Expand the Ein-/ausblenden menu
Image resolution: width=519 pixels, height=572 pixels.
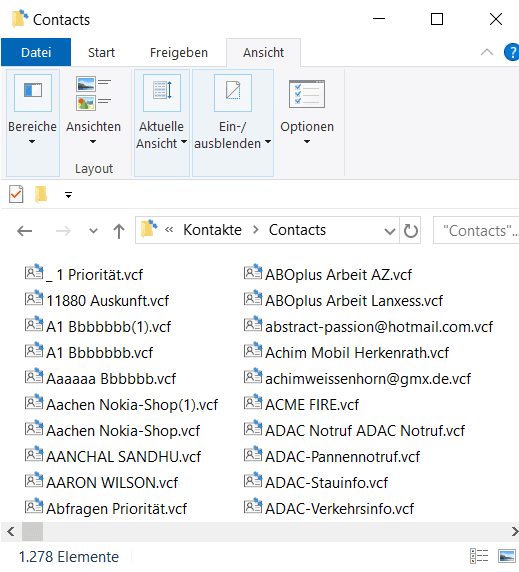(x=233, y=123)
